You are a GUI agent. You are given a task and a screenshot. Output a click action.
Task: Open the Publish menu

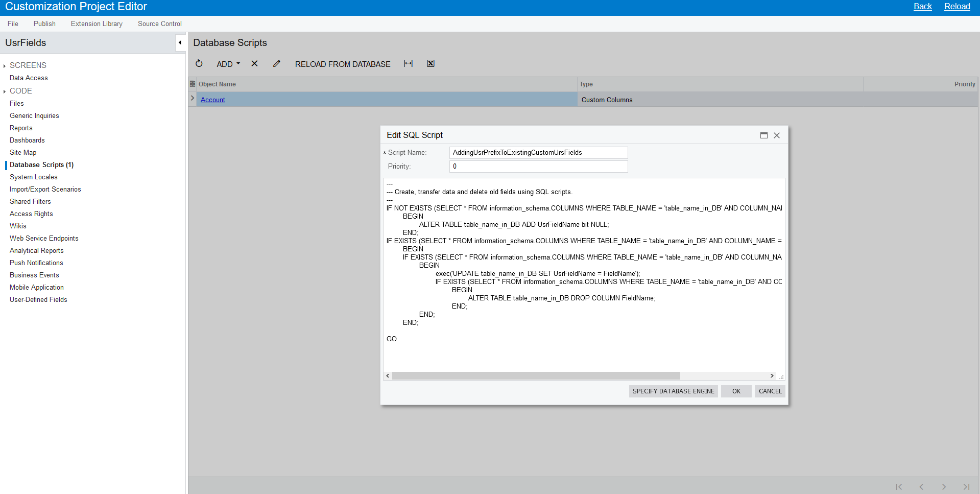[x=44, y=23]
